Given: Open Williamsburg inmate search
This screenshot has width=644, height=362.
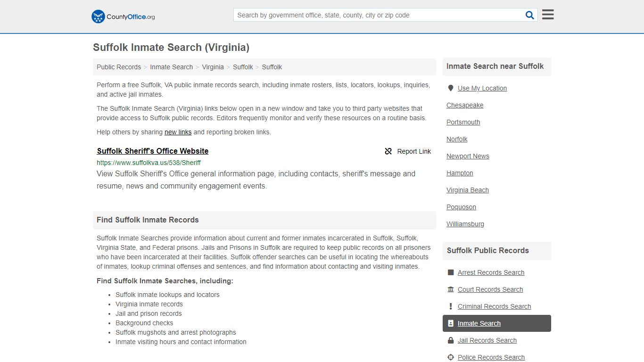Looking at the screenshot, I should [465, 224].
